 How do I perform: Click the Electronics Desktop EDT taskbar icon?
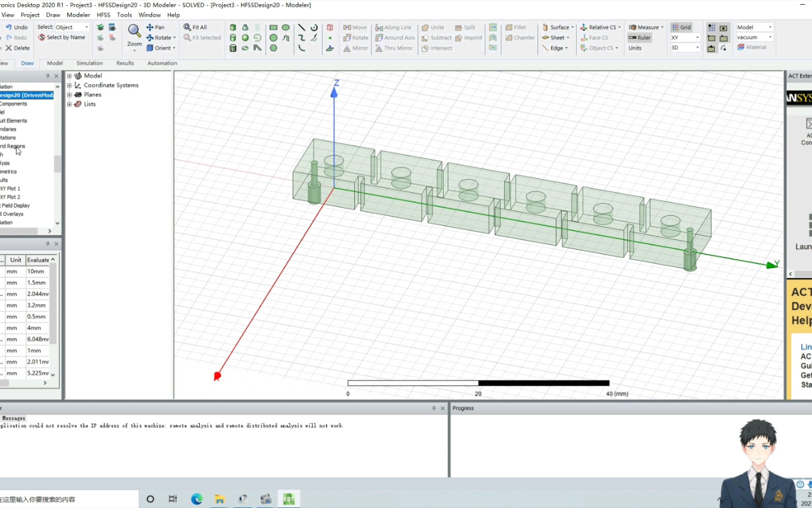[x=289, y=499]
